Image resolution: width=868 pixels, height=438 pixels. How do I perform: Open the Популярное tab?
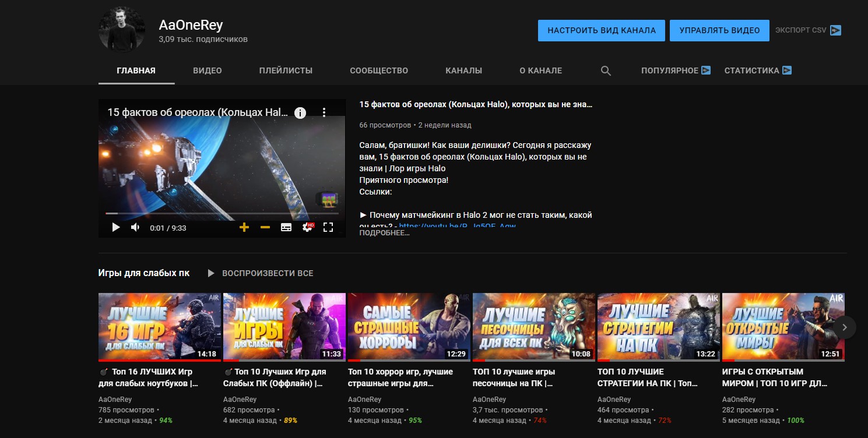point(670,70)
